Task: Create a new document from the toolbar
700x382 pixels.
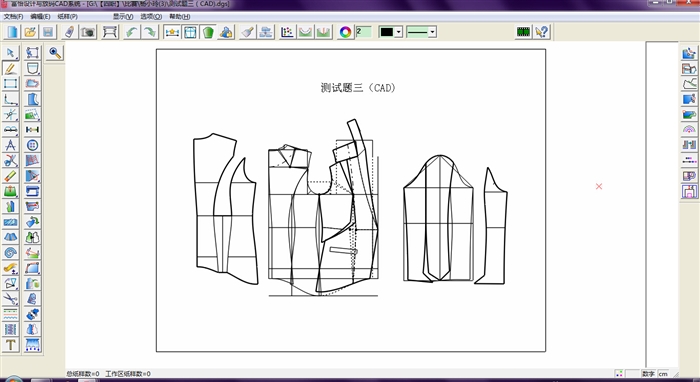Action: (12, 32)
